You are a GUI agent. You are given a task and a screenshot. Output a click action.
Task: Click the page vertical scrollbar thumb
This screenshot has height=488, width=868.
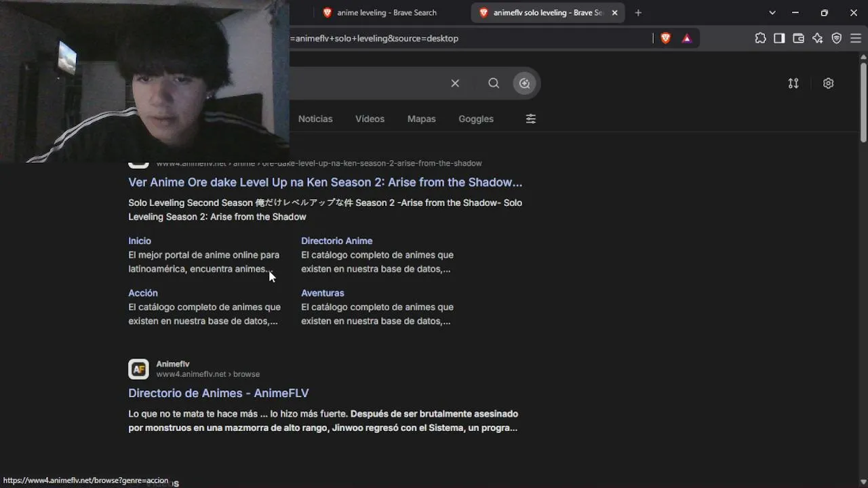click(x=863, y=102)
